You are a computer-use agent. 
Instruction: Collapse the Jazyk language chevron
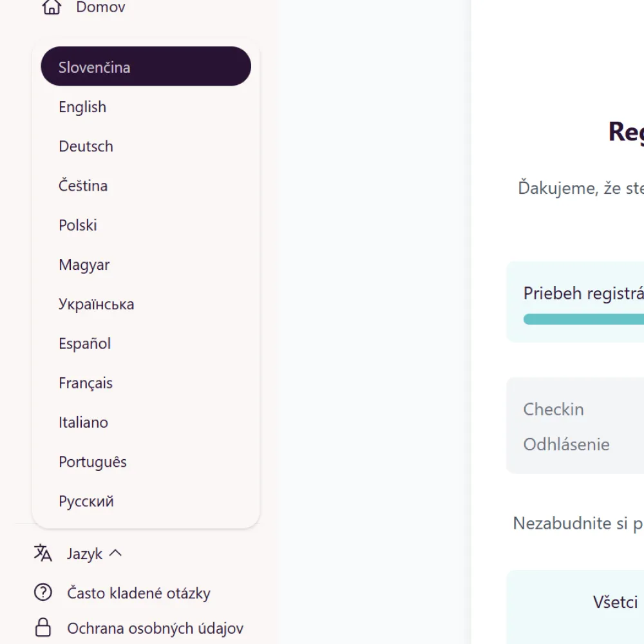coord(115,553)
